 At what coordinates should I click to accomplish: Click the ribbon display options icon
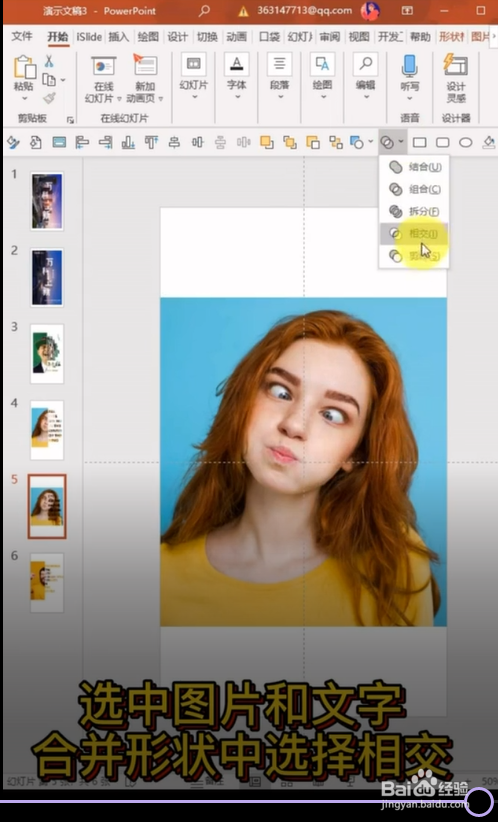tap(407, 10)
